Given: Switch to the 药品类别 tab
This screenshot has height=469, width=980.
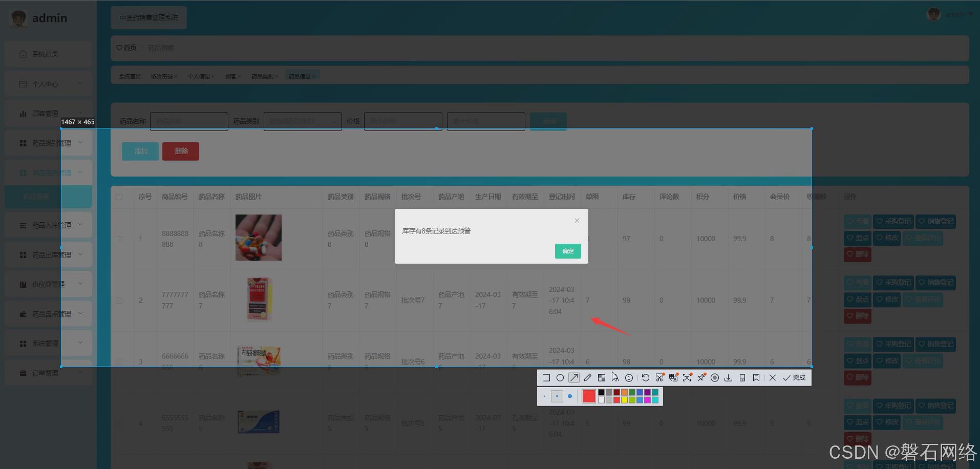Looking at the screenshot, I should (x=264, y=76).
